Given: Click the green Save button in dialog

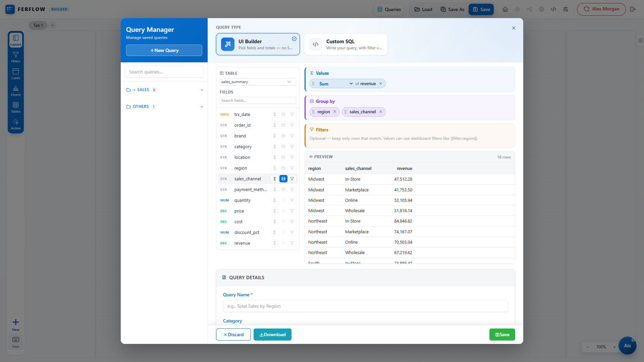Looking at the screenshot, I should pyautogui.click(x=502, y=335).
